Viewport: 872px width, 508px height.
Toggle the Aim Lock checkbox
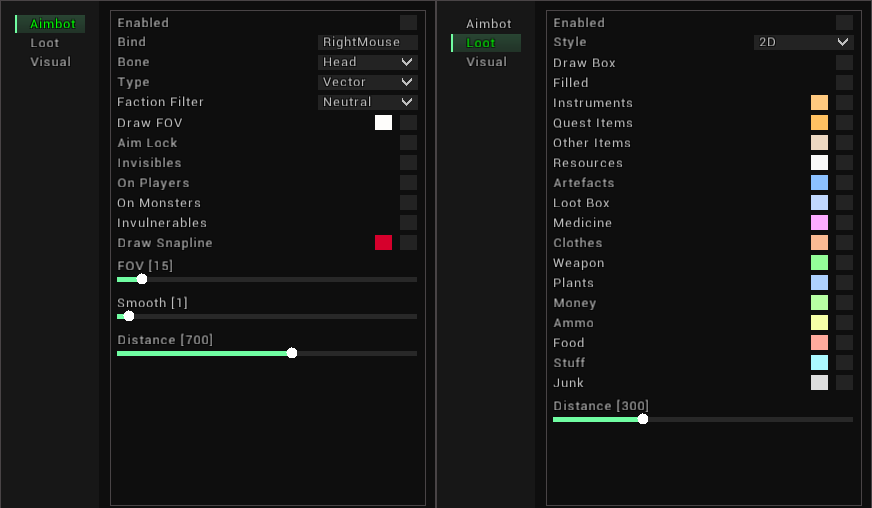408,143
